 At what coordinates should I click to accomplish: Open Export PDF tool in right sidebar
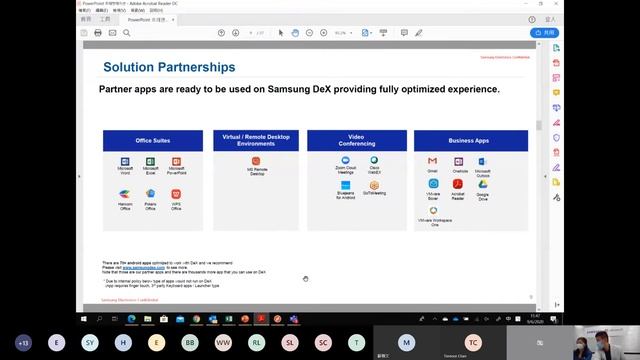point(556,48)
